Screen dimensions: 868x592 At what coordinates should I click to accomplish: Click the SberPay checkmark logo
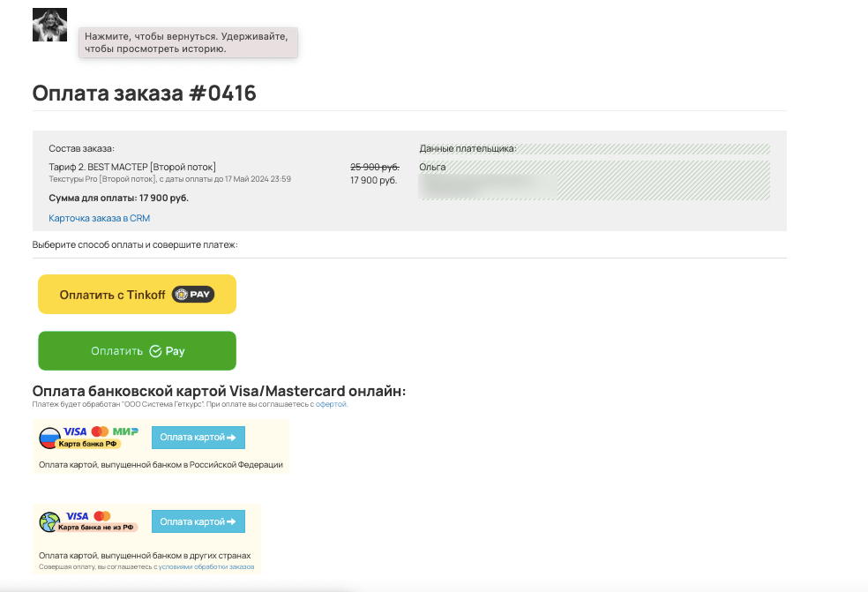[155, 351]
